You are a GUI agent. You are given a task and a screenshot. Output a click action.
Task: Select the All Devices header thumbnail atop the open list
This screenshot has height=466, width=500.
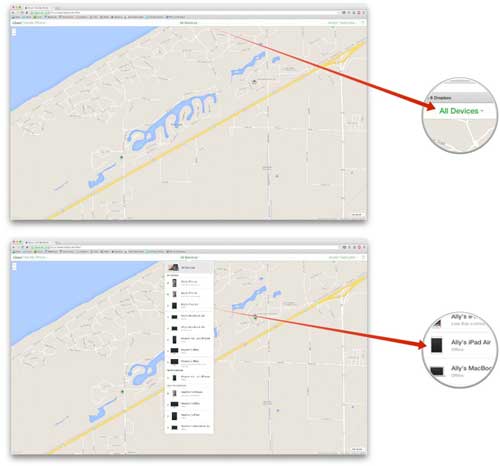pos(173,267)
